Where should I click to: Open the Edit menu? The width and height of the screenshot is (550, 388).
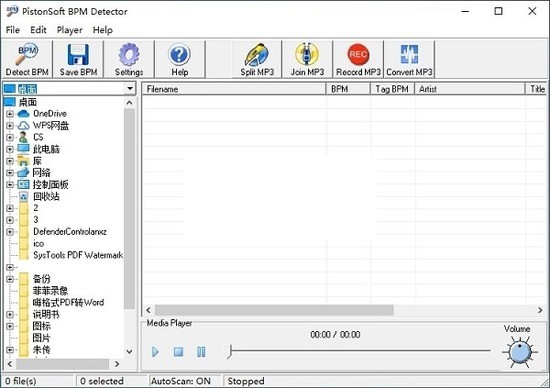[x=38, y=30]
